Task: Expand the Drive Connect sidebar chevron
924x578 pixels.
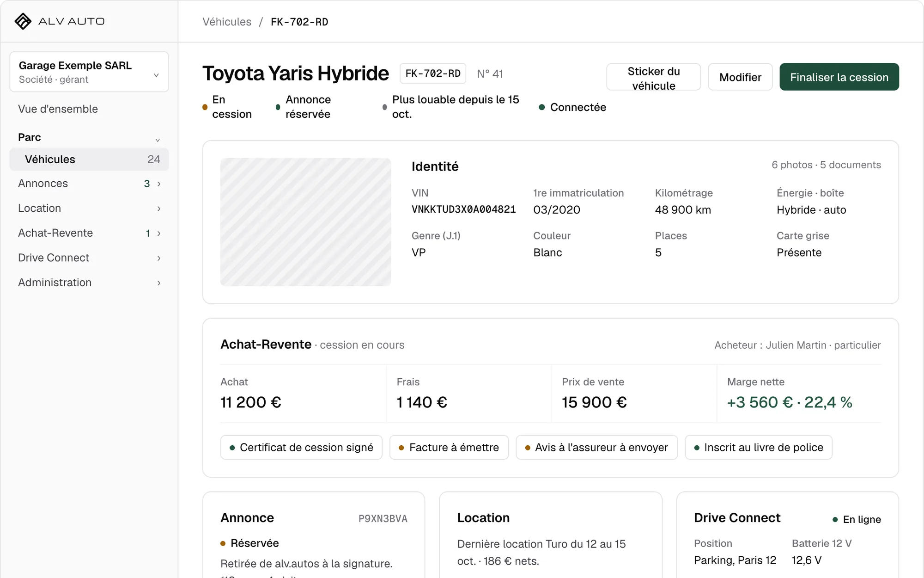Action: pyautogui.click(x=159, y=258)
